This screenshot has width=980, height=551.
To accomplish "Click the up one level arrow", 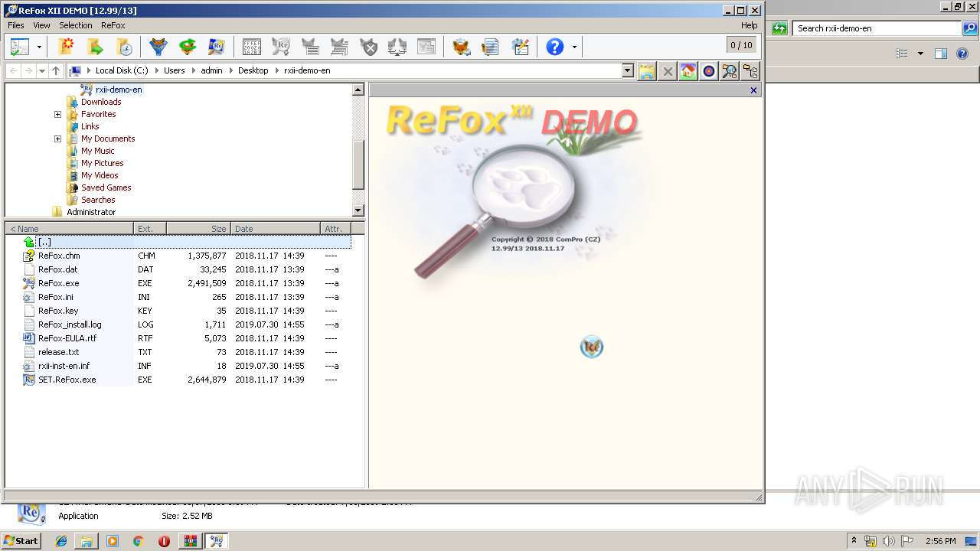I will pos(56,70).
